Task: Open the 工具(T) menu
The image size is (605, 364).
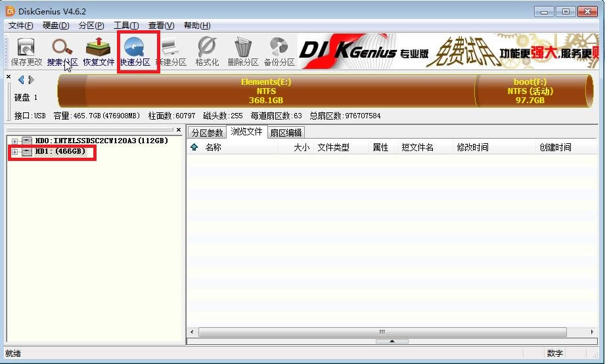Action: 125,26
